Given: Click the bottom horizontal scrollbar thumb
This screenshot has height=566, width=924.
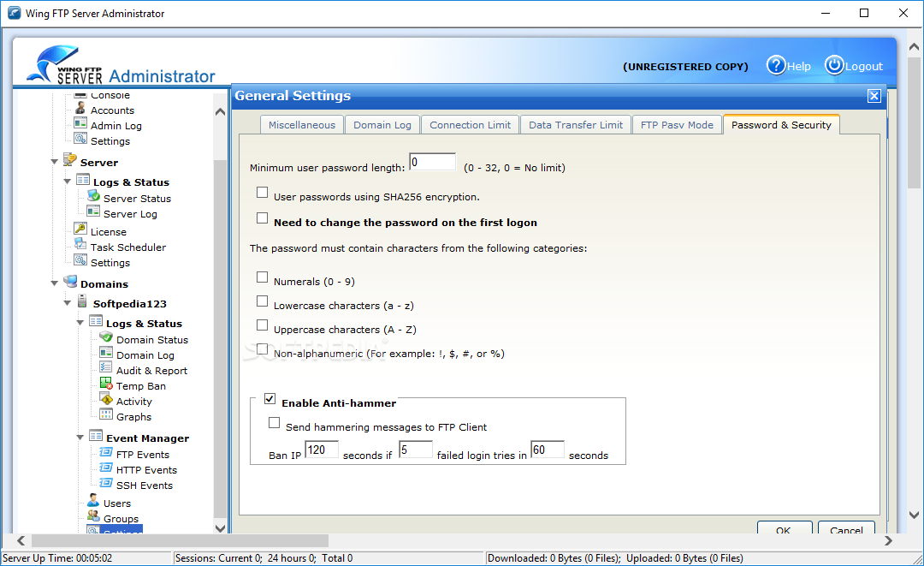Looking at the screenshot, I should pyautogui.click(x=180, y=540).
